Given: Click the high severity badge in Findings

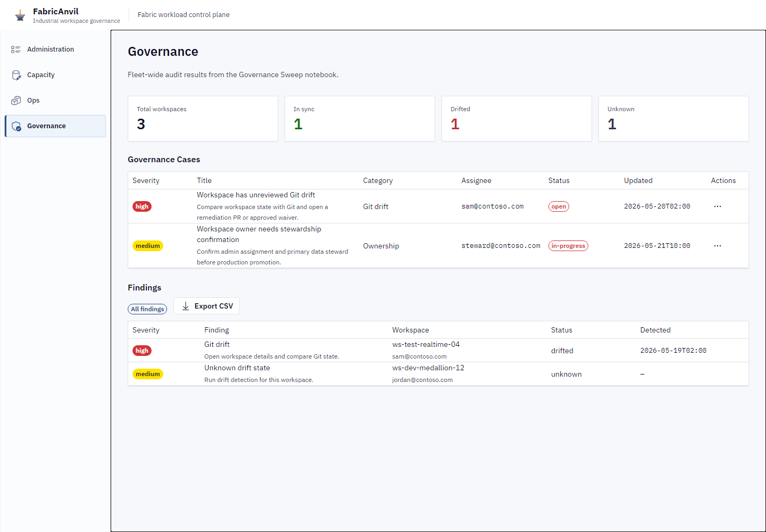Looking at the screenshot, I should (x=142, y=351).
